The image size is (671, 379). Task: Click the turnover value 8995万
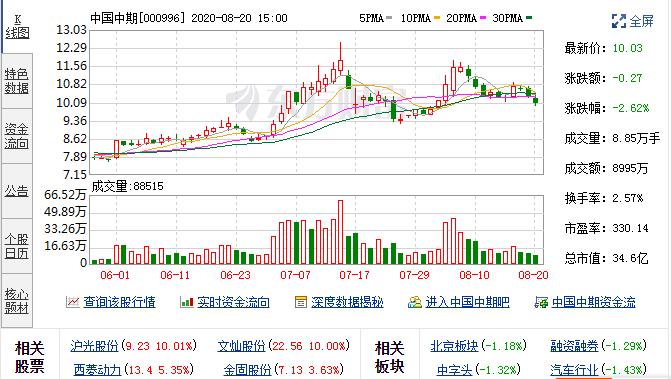pos(630,168)
